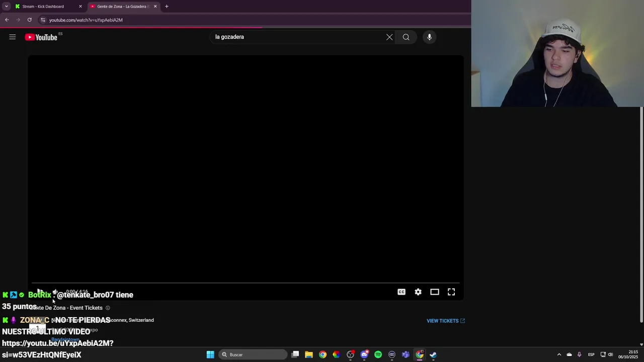Start voice search with microphone
The image size is (644, 362).
[x=429, y=37]
